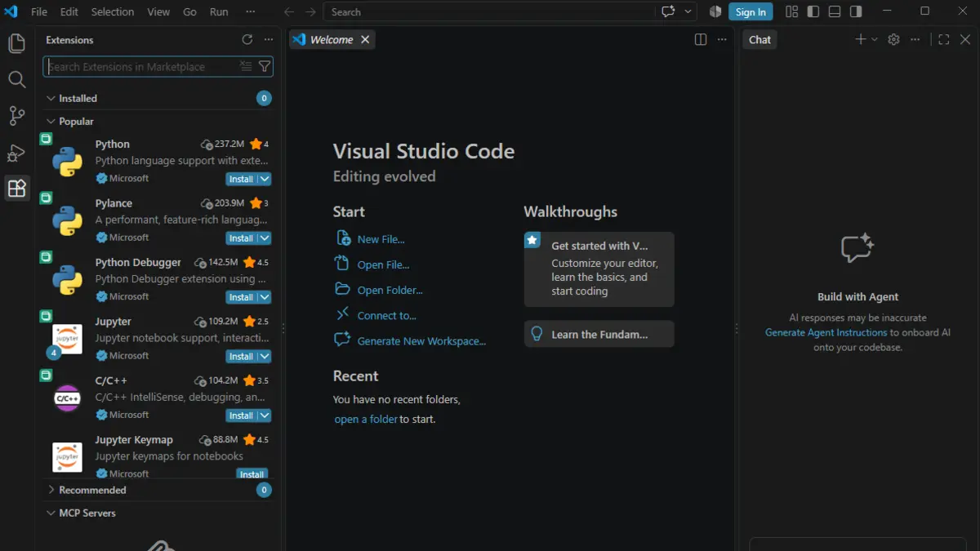Open editor more actions menu
This screenshot has width=980, height=551.
click(x=722, y=39)
